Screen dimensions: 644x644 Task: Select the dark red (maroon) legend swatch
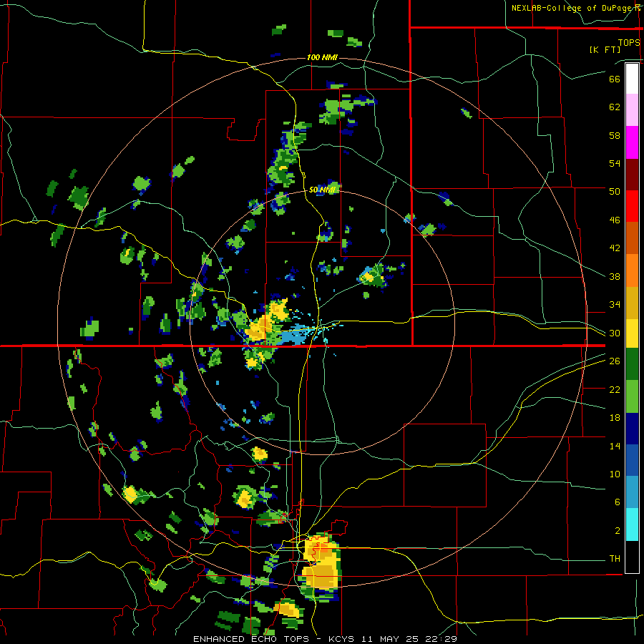632,174
